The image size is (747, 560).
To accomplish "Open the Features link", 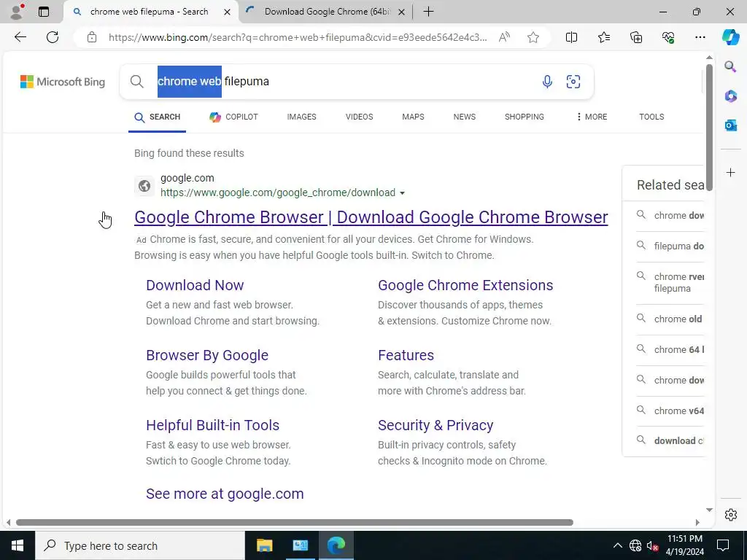I will [x=406, y=355].
